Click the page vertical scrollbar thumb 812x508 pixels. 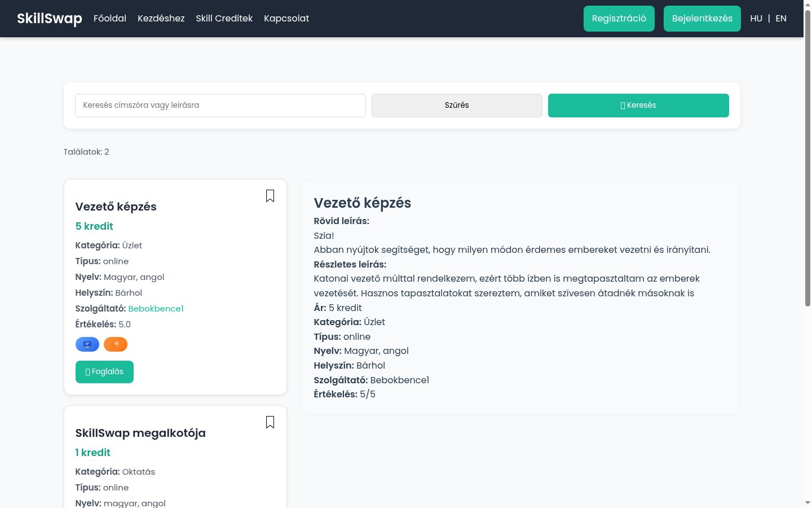click(x=807, y=158)
